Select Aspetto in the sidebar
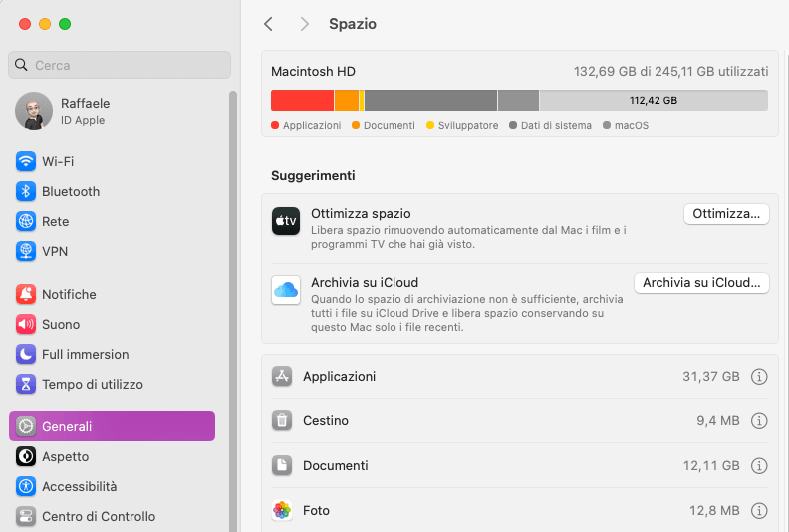Image resolution: width=789 pixels, height=532 pixels. click(65, 456)
